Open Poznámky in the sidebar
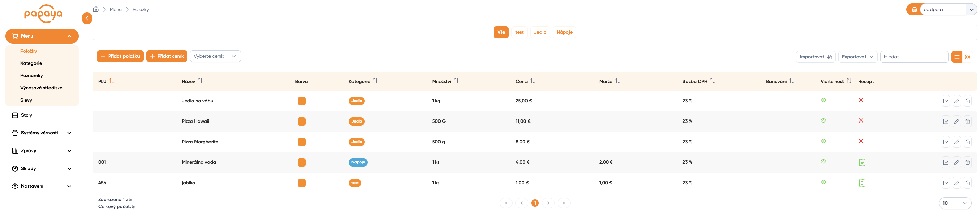The image size is (980, 215). pos(32,75)
